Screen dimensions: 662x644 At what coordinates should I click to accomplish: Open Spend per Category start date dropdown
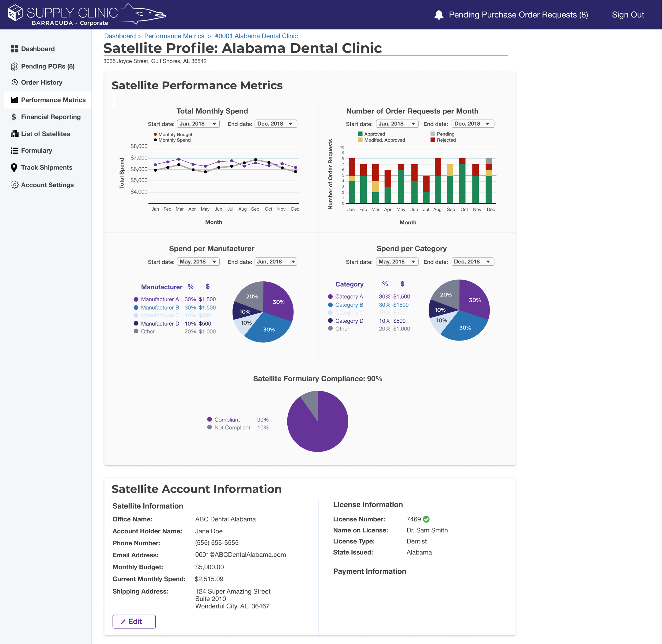[x=397, y=261]
